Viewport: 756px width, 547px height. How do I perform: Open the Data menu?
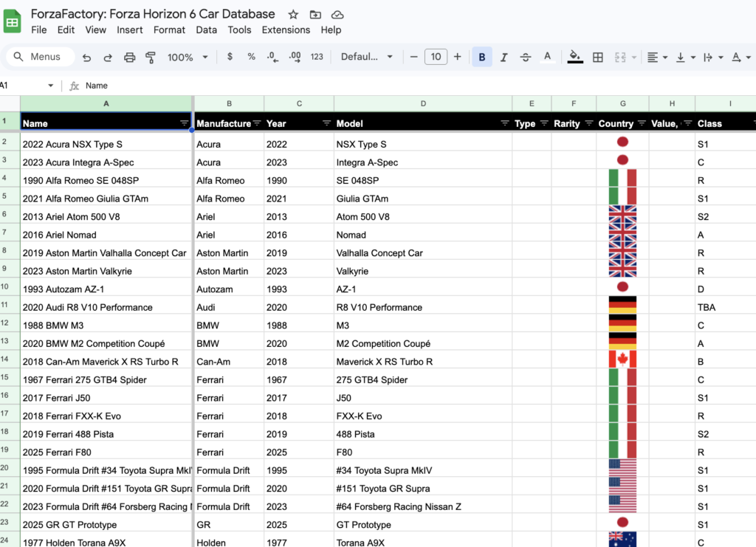click(206, 30)
